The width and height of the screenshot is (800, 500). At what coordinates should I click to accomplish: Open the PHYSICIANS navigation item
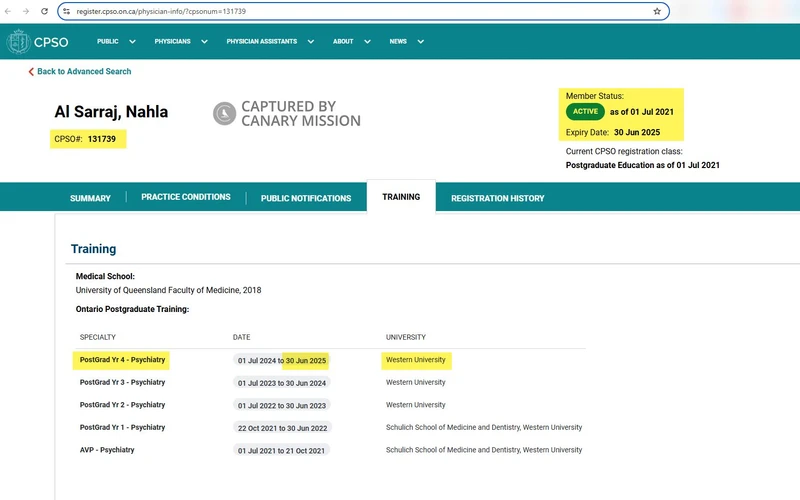[x=172, y=41]
